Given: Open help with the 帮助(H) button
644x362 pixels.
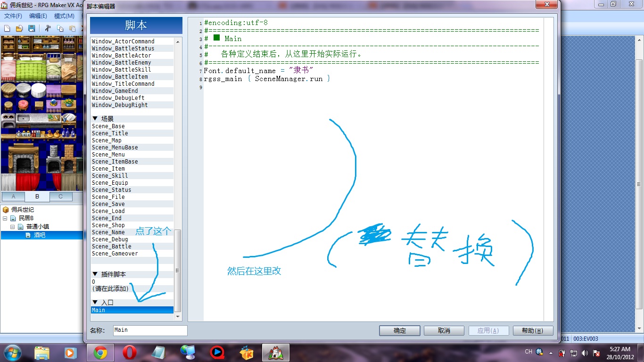Looking at the screenshot, I should coord(533,330).
